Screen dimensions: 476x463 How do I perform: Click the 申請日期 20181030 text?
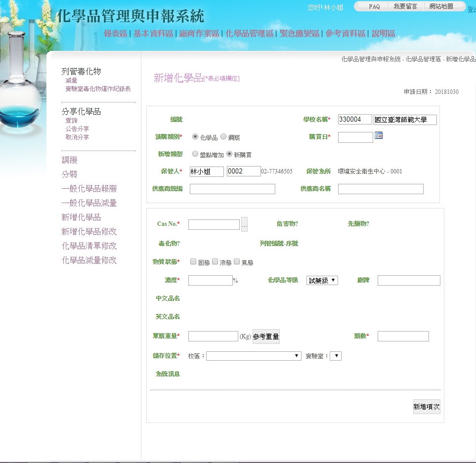point(431,91)
